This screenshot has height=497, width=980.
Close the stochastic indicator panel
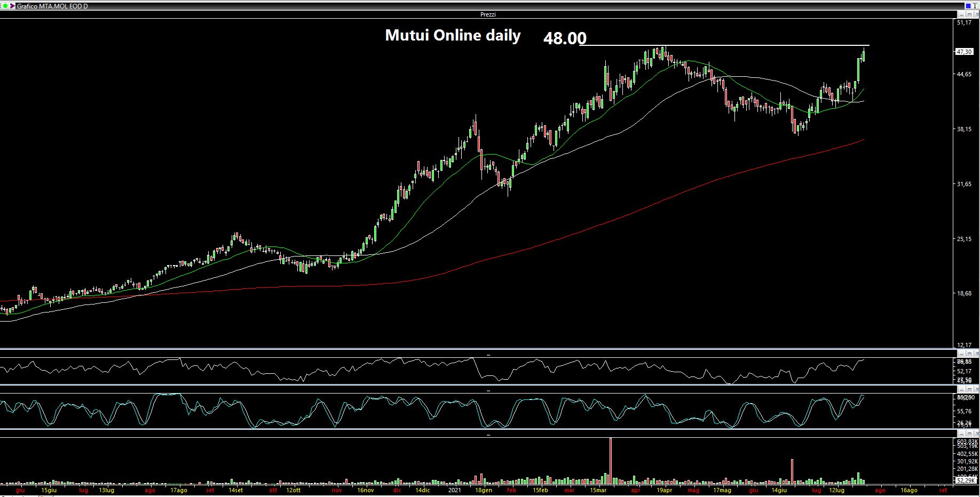[977, 390]
